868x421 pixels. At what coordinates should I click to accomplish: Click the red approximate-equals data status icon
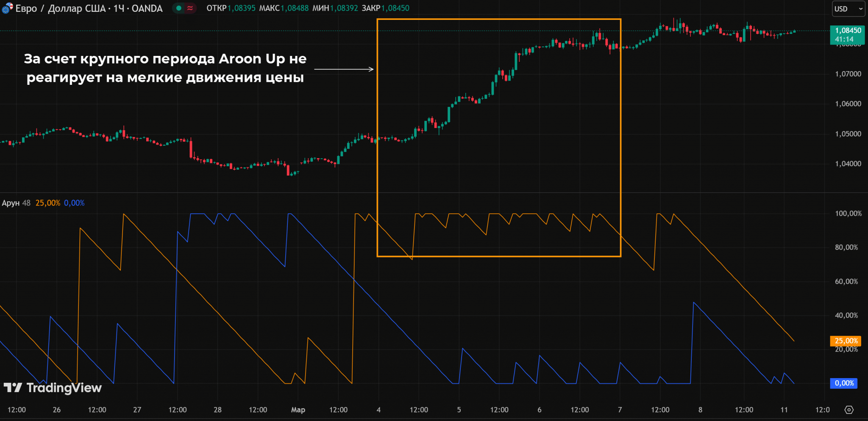pyautogui.click(x=190, y=8)
